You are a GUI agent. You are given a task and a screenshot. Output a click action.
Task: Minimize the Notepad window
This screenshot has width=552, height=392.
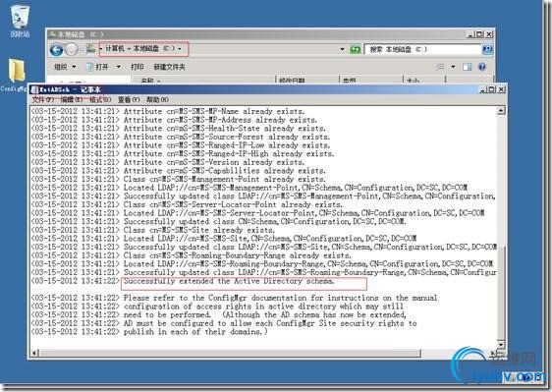[483, 89]
